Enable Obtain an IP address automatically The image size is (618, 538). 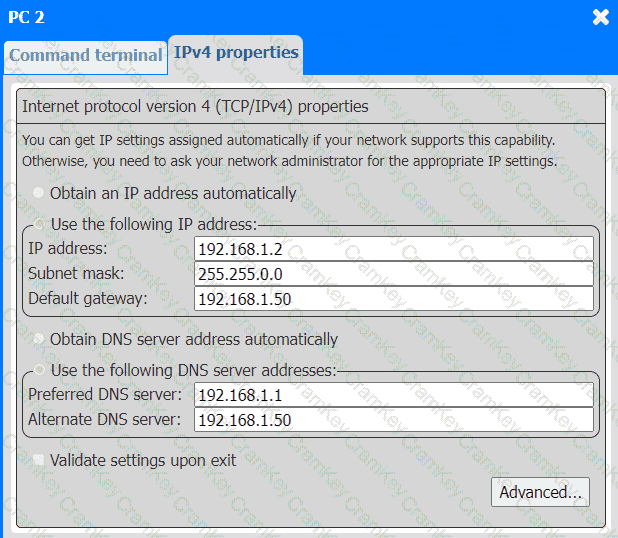[x=39, y=193]
